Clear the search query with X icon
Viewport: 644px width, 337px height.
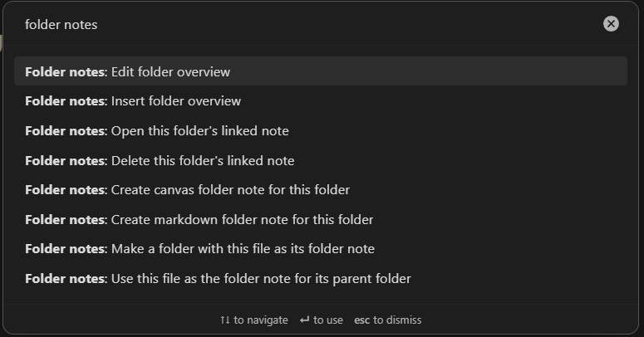611,24
